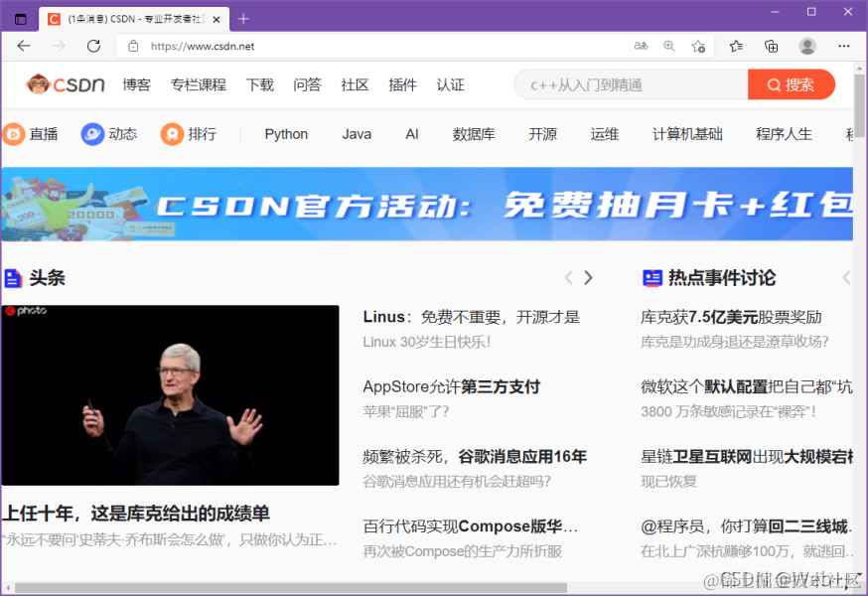Click the 头条 section document icon

(x=13, y=278)
